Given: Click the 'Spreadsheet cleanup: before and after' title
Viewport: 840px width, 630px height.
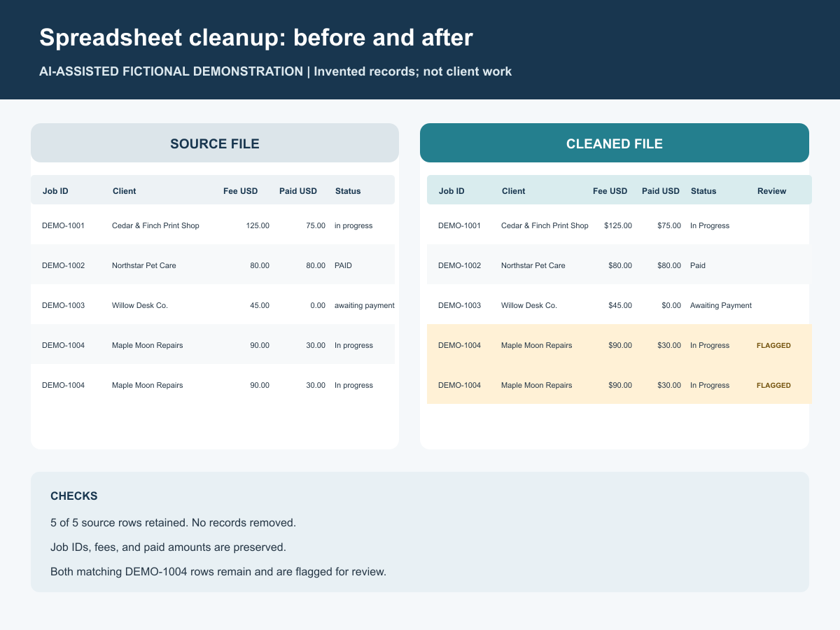Looking at the screenshot, I should click(256, 38).
